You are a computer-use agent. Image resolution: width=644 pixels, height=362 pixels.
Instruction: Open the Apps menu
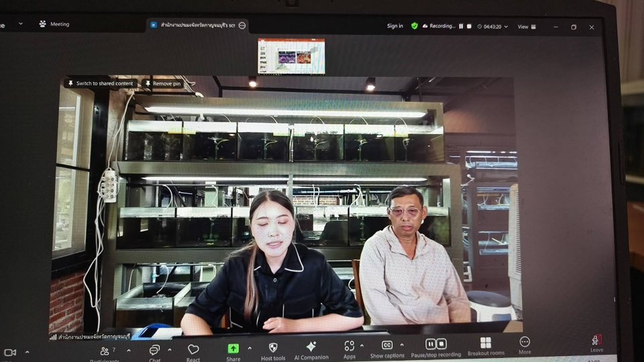pyautogui.click(x=349, y=350)
